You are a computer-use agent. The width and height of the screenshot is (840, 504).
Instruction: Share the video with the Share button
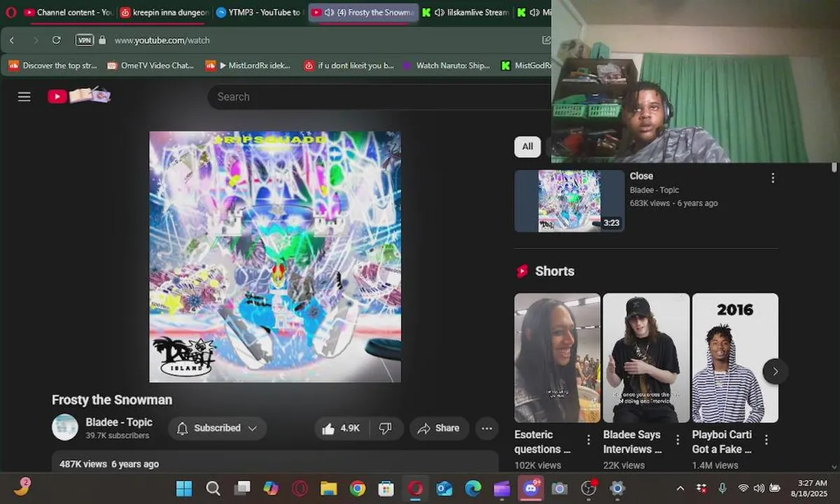(439, 428)
